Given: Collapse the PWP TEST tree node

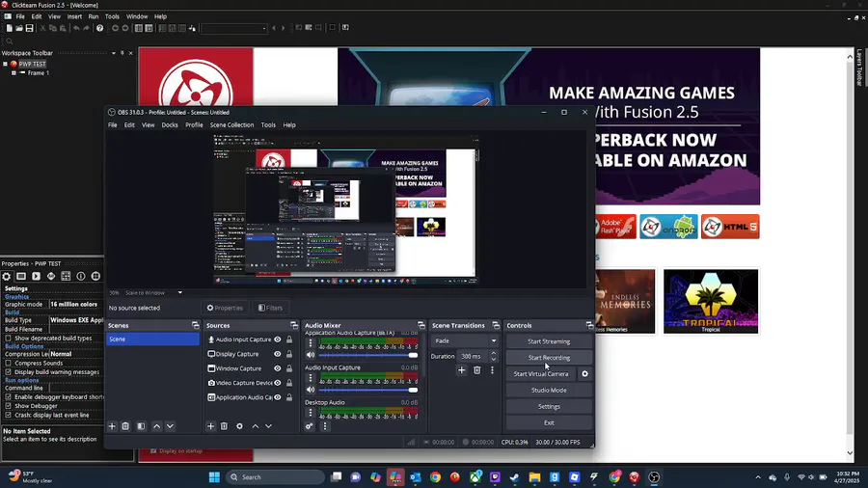Looking at the screenshot, I should (x=6, y=65).
